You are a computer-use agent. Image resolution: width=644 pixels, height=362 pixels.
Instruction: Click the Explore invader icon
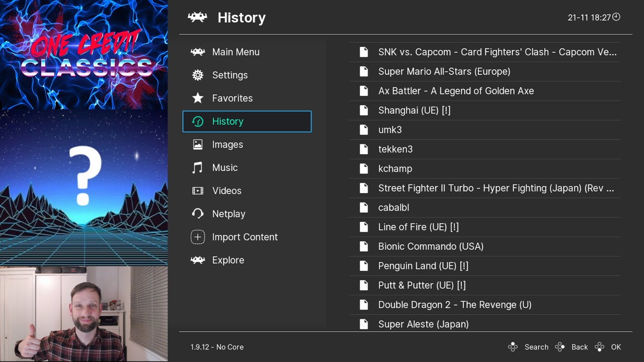coord(198,260)
